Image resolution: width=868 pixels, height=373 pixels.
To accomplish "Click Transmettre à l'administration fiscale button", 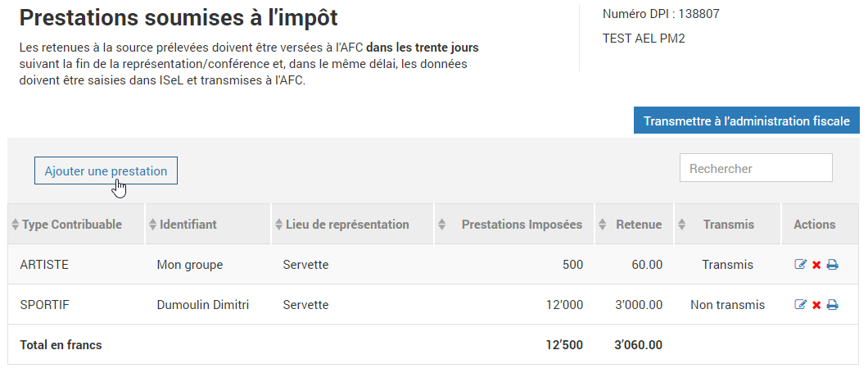I will click(x=746, y=121).
